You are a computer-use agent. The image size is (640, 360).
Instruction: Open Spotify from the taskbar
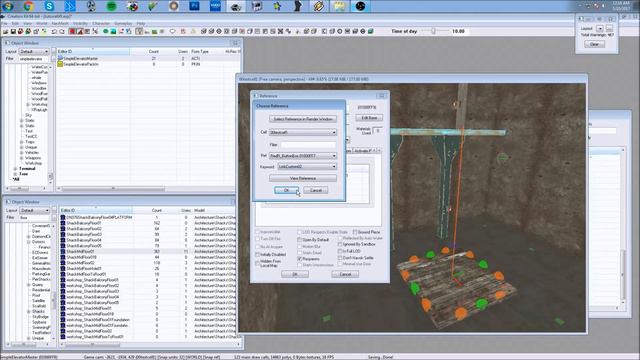coord(111,6)
